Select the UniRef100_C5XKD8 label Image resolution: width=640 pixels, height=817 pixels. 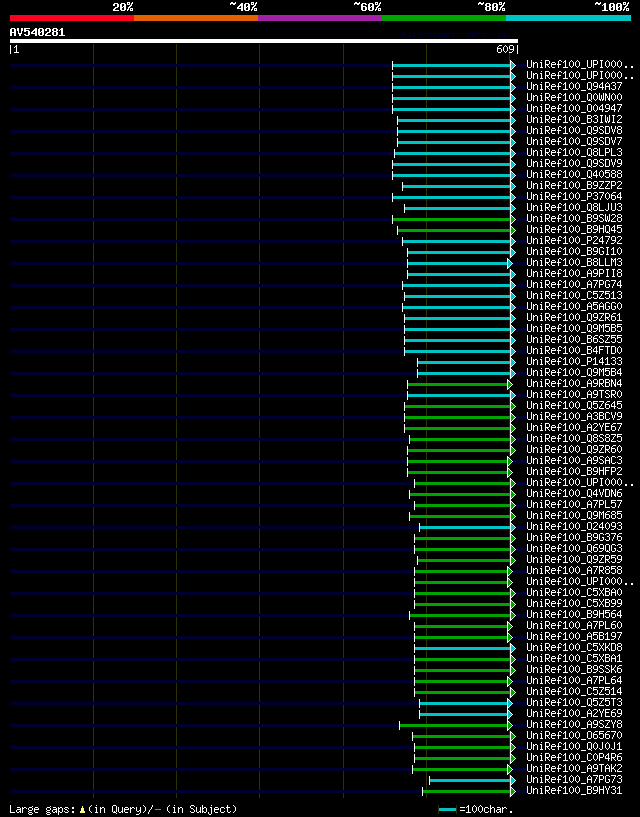[574, 647]
